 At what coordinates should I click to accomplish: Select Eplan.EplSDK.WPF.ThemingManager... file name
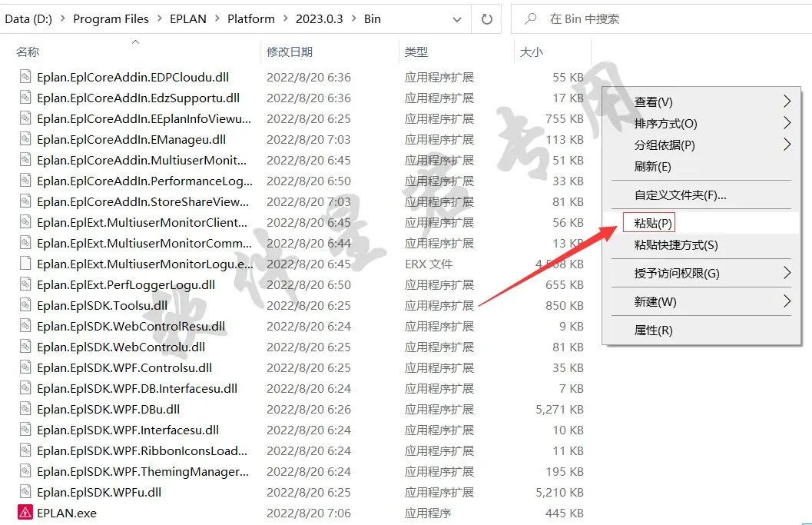pos(143,471)
